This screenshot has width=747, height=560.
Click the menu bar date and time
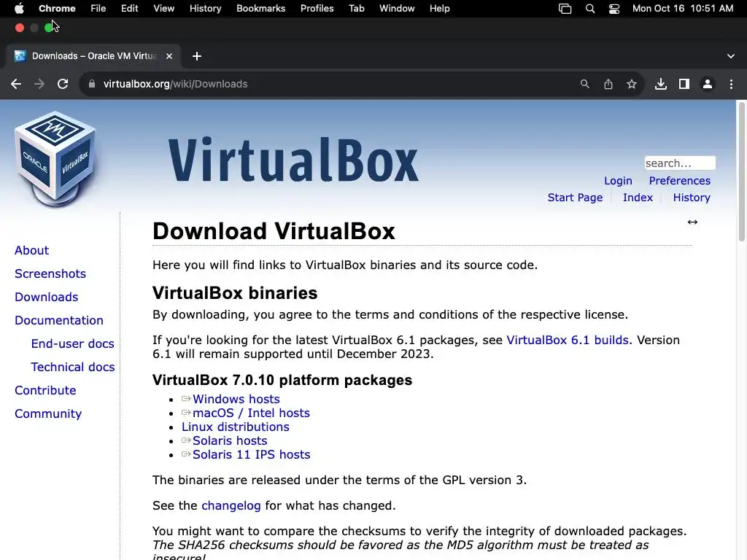coord(683,9)
